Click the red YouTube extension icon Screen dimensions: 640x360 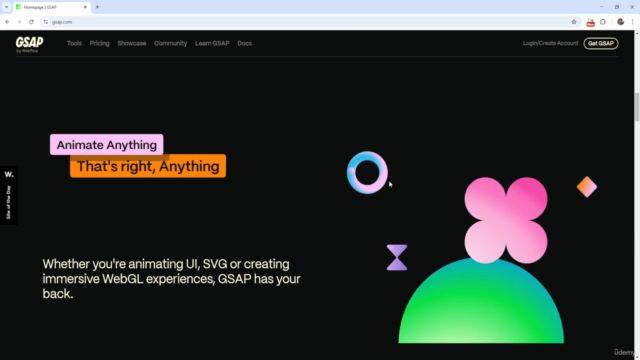[590, 22]
